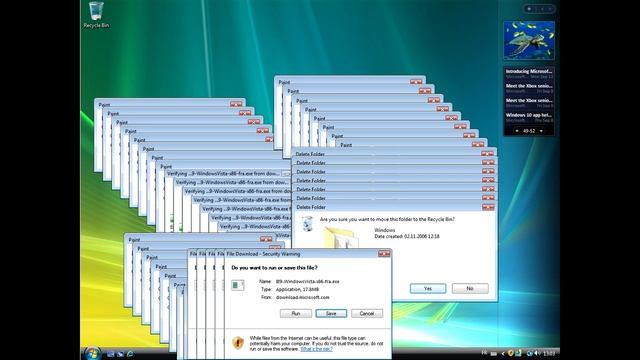Screen dimensions: 640x360
Task: Show next feed headlines with the down arrow
Action: (x=541, y=131)
